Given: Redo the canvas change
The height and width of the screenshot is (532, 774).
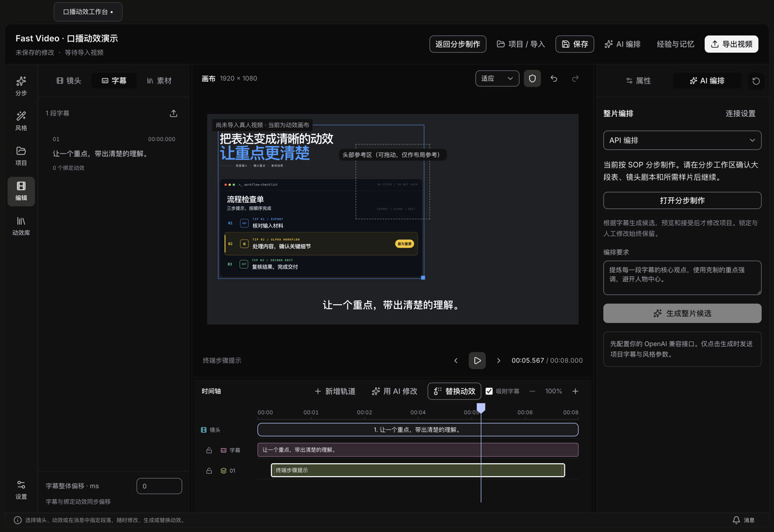Looking at the screenshot, I should point(575,78).
